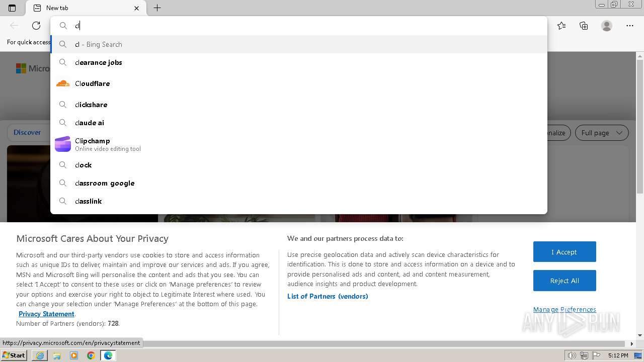Click the Windows Start button
This screenshot has height=362, width=644.
[x=14, y=355]
